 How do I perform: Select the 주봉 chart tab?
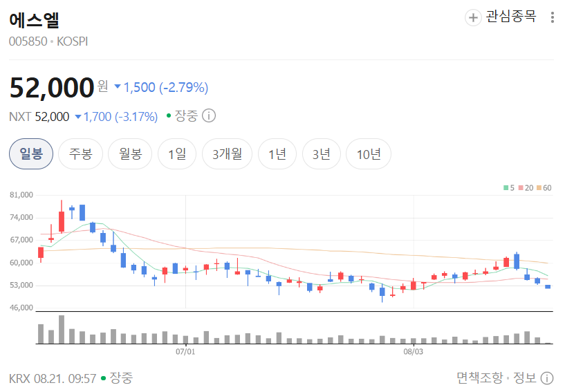pyautogui.click(x=80, y=154)
